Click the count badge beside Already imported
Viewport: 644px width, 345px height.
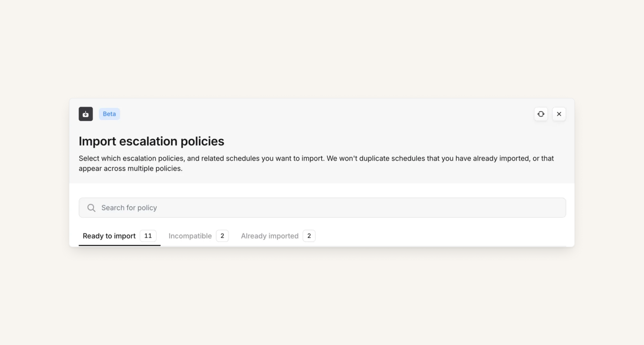click(x=309, y=236)
